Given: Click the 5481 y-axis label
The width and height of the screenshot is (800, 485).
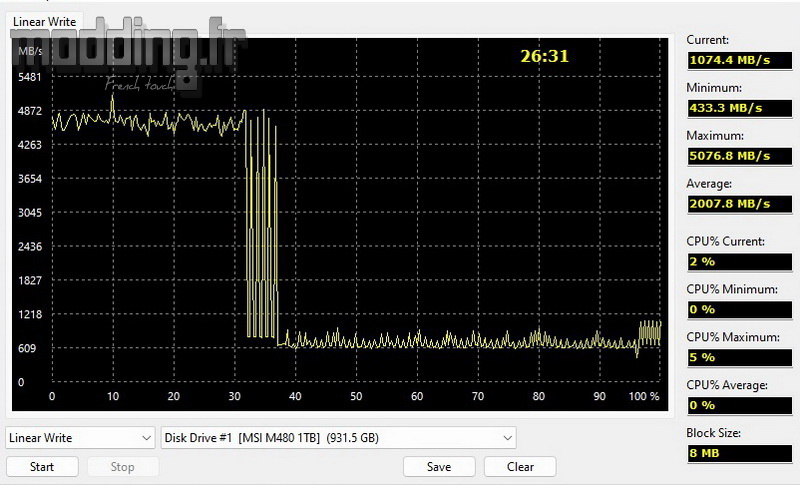Looking at the screenshot, I should [x=30, y=77].
